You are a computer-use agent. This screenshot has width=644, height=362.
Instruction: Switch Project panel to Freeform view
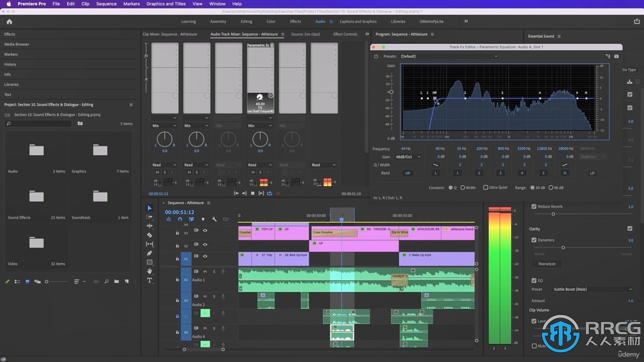tap(37, 282)
